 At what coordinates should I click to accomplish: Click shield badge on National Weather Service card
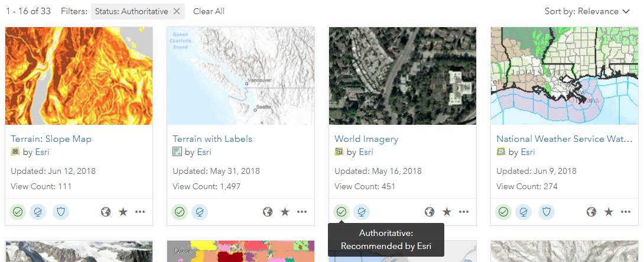[547, 211]
